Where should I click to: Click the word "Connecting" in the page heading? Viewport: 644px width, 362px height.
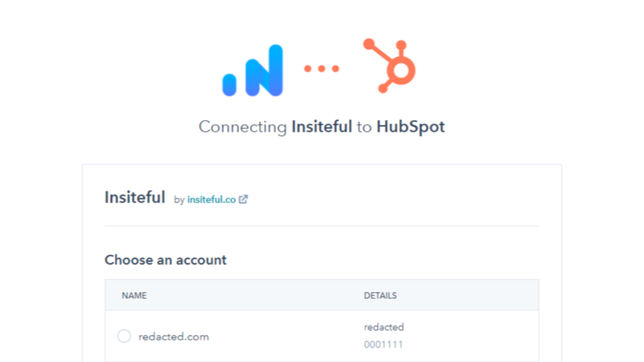pyautogui.click(x=242, y=127)
